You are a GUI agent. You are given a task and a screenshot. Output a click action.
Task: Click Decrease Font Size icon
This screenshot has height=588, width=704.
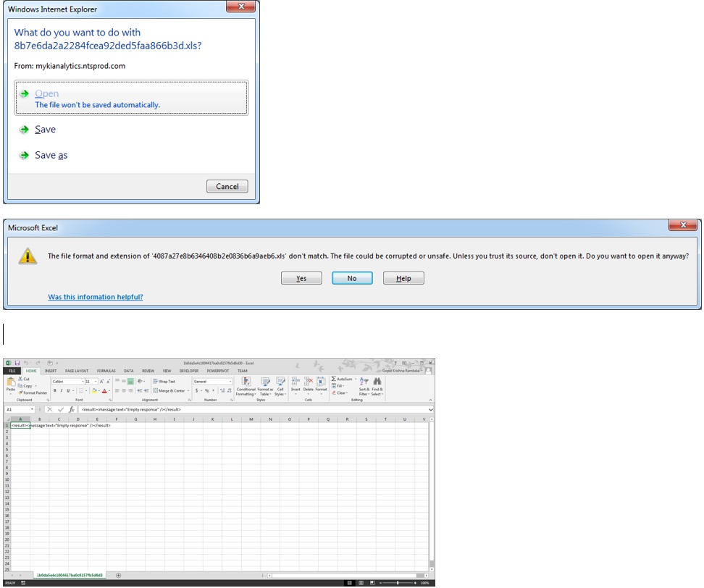click(x=108, y=382)
